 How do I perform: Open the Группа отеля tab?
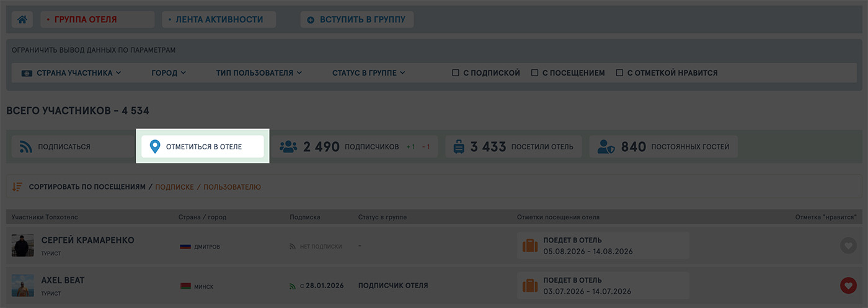click(x=97, y=20)
